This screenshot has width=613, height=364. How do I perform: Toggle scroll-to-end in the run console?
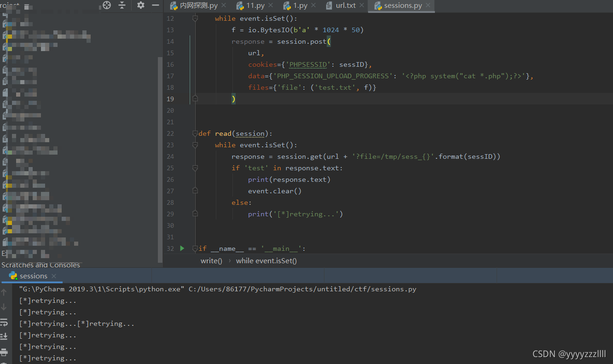pos(4,337)
